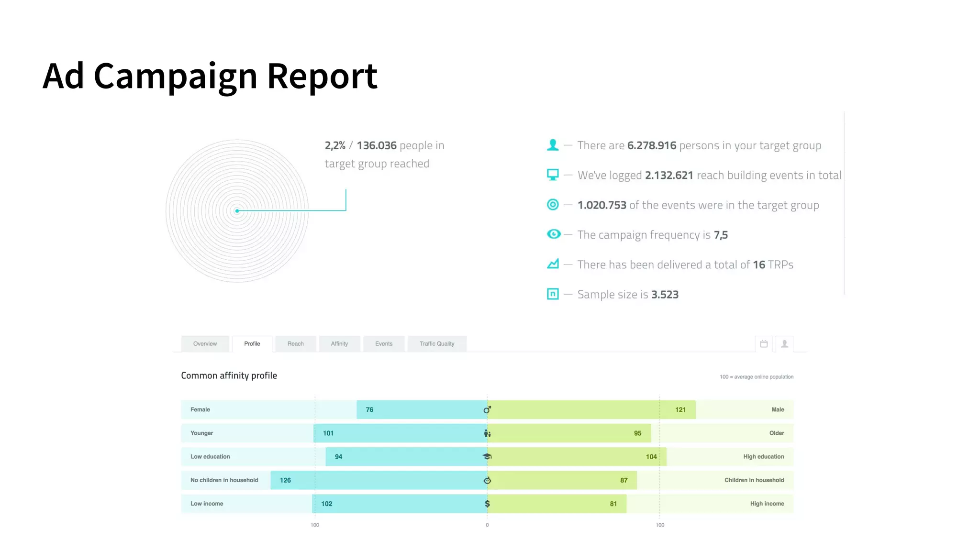This screenshot has width=980, height=551.
Task: Click the No children 126 bar
Action: (x=378, y=480)
